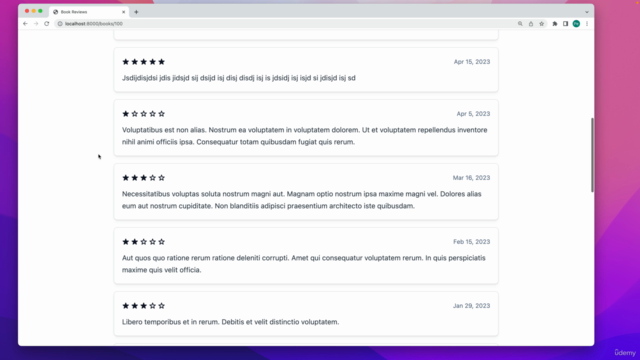The width and height of the screenshot is (640, 360).
Task: Click the review text starting "Jsdijdisjdsi"
Action: (239, 78)
